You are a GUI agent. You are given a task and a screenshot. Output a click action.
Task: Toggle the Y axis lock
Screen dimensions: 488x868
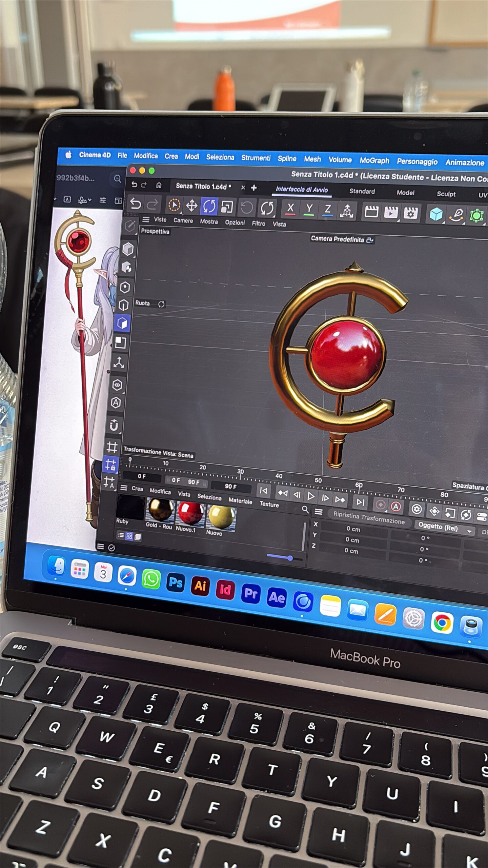pyautogui.click(x=309, y=209)
